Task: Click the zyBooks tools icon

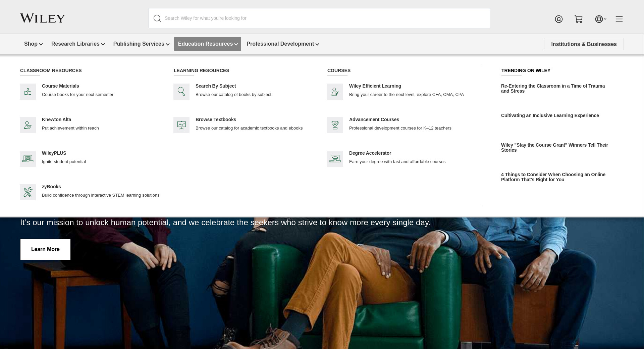Action: click(28, 192)
